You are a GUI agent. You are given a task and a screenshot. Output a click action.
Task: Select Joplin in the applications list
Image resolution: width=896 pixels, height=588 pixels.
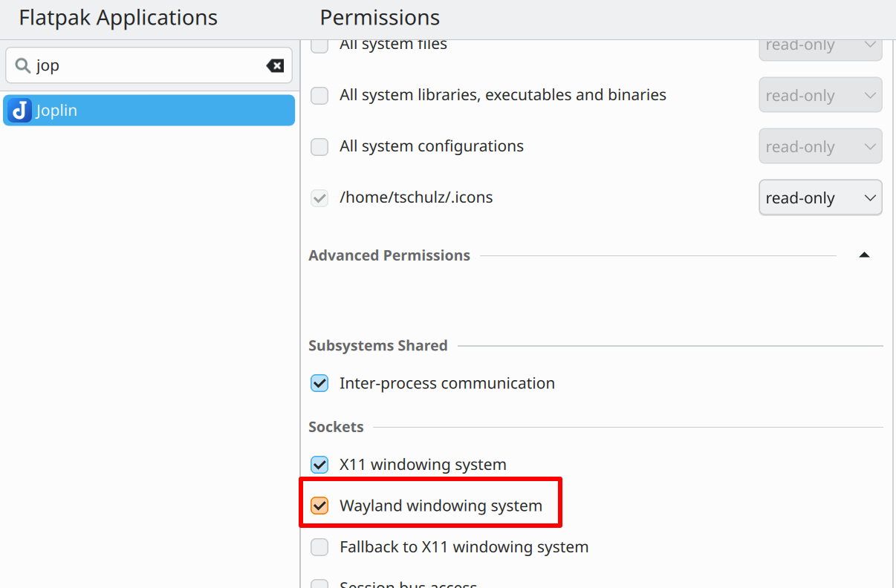(149, 111)
